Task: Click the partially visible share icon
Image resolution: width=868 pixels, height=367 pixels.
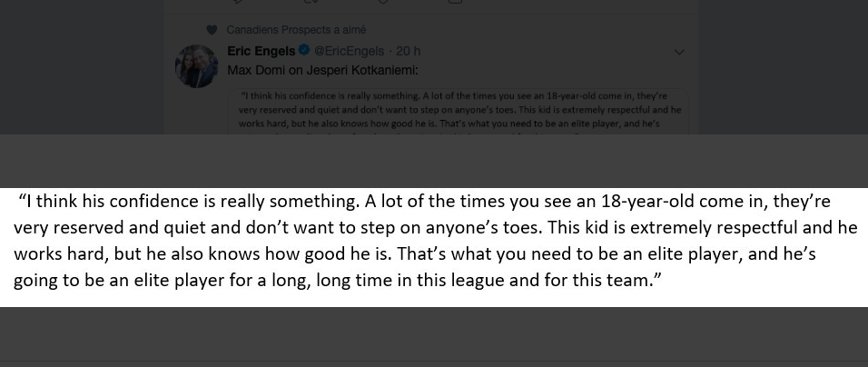Action: [x=455, y=2]
